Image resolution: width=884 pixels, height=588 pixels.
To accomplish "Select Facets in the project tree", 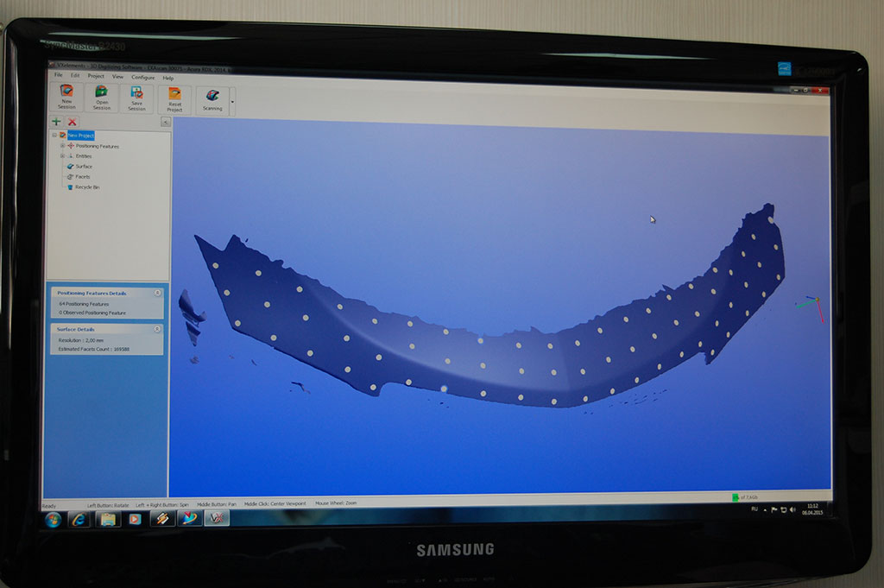I will click(x=82, y=177).
